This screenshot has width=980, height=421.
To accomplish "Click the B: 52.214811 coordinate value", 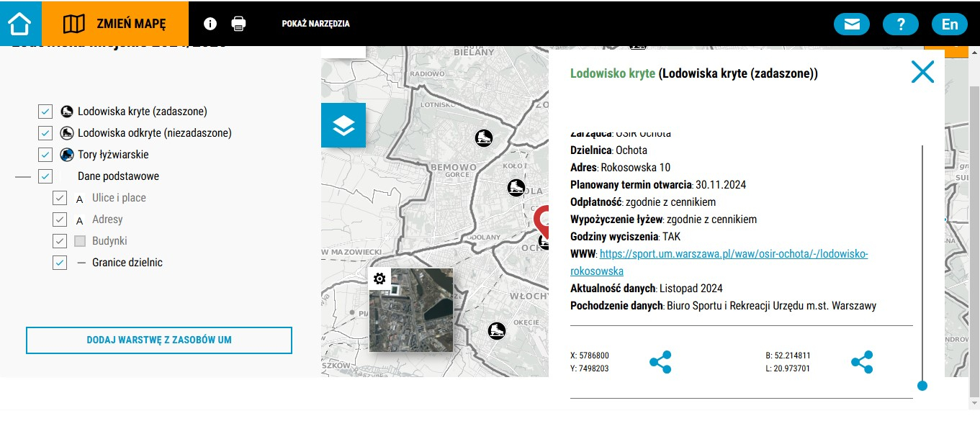I will [x=788, y=356].
